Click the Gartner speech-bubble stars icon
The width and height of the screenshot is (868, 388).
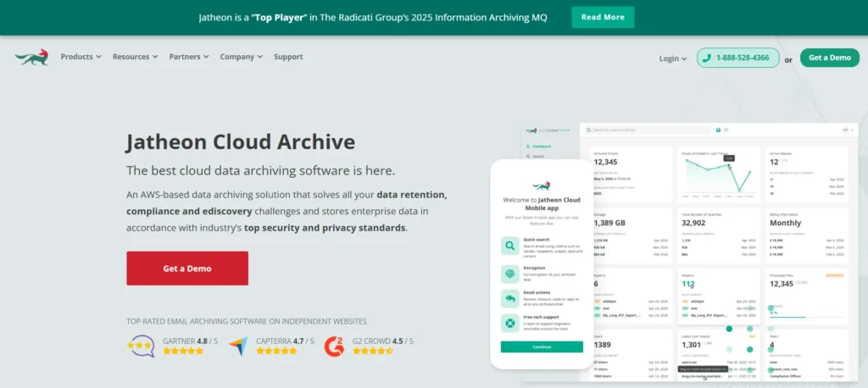click(141, 346)
